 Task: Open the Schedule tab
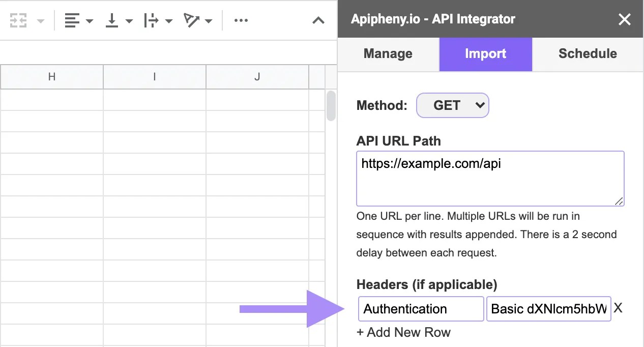pyautogui.click(x=588, y=53)
